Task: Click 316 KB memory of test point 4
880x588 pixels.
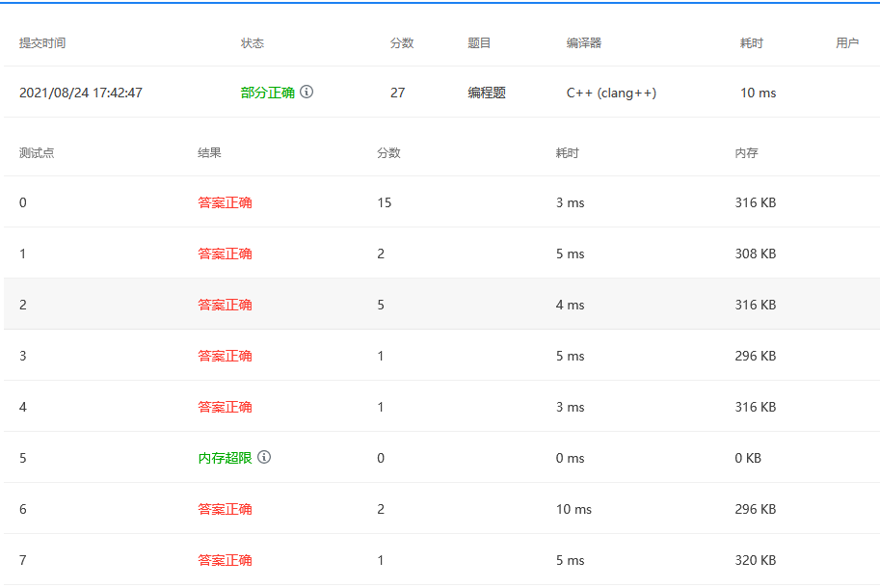Action: click(756, 407)
